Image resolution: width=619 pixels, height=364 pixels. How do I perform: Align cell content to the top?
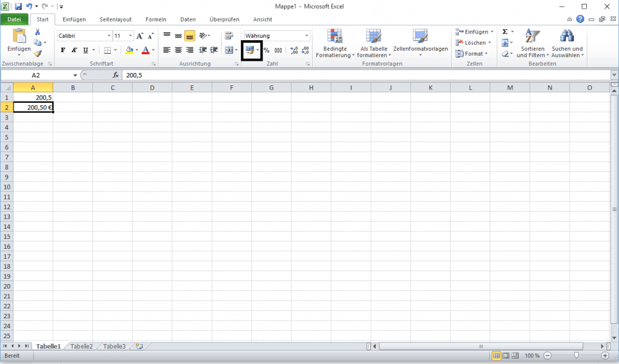[x=167, y=35]
